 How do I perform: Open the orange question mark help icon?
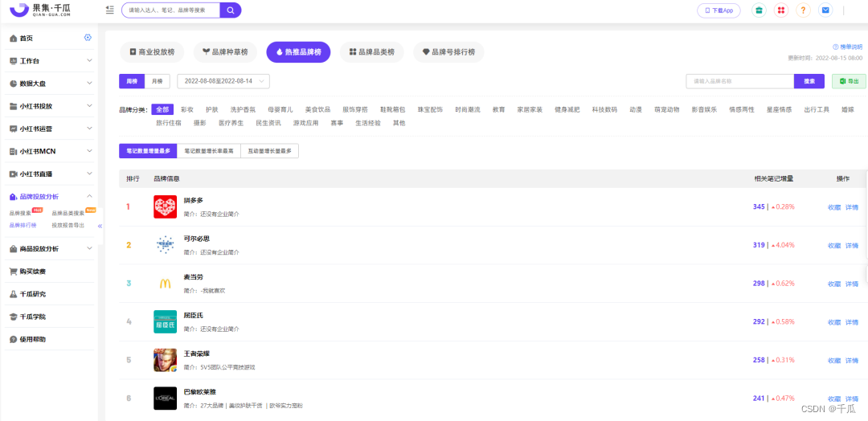point(803,10)
